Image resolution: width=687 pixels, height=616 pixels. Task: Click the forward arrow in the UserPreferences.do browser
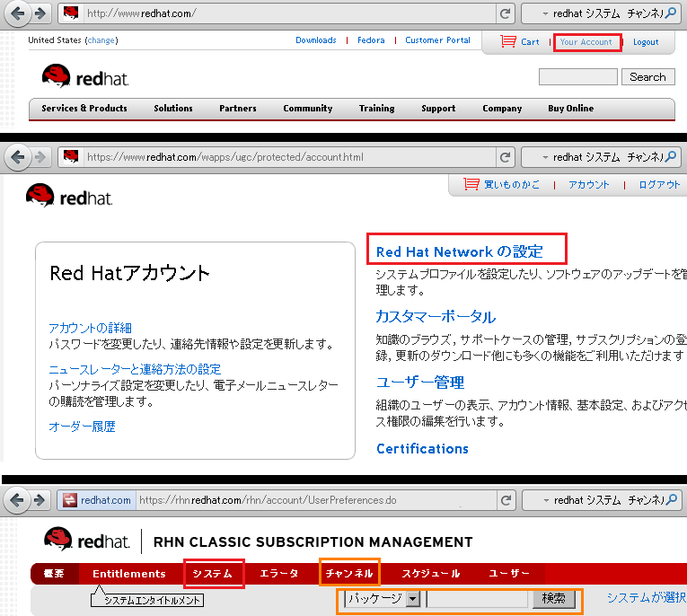(40, 500)
